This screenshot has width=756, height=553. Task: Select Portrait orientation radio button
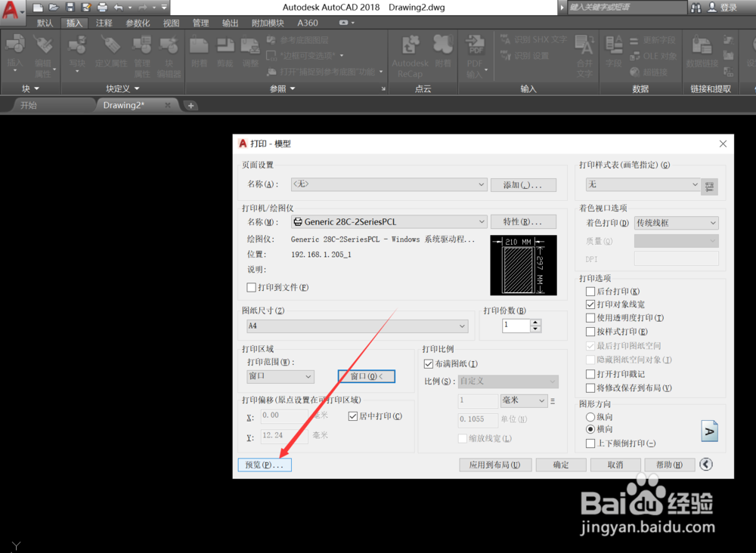[590, 417]
